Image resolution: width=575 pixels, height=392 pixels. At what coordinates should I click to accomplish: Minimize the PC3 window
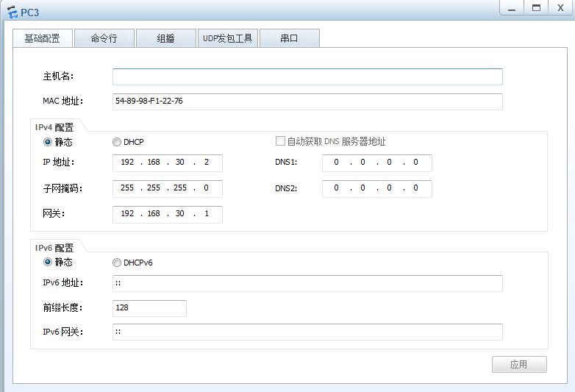click(512, 8)
